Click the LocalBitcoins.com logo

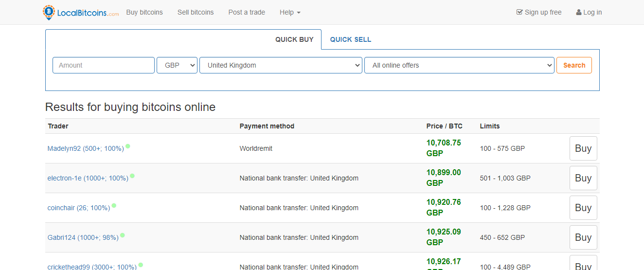click(81, 12)
